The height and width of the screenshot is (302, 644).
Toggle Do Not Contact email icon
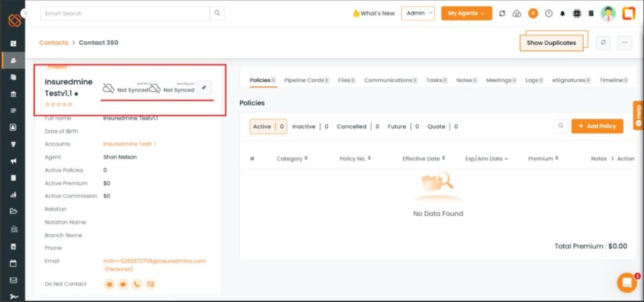[109, 284]
